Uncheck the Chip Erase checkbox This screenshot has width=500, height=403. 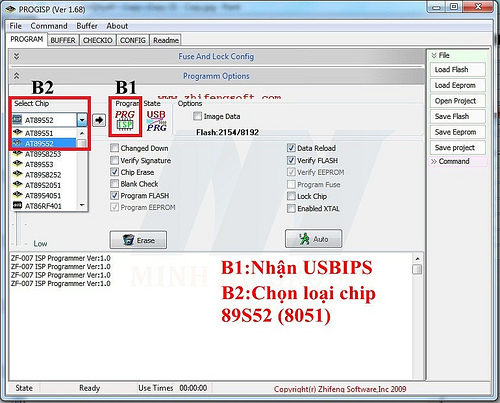tap(114, 172)
